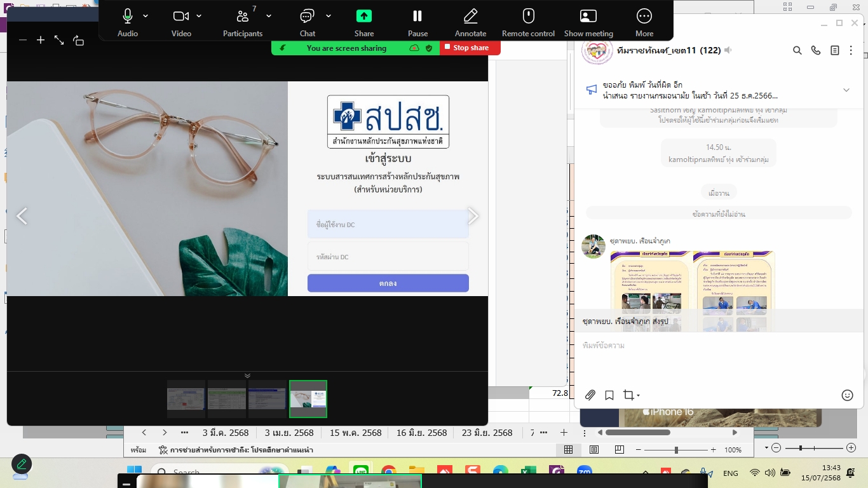Open Audio options arrow in Zoom toolbar

point(146,16)
